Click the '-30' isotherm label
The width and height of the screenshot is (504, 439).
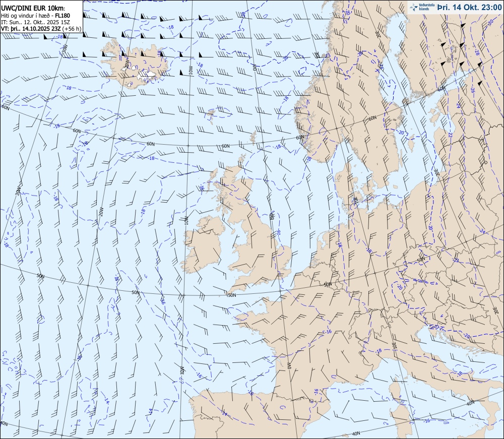490,23
